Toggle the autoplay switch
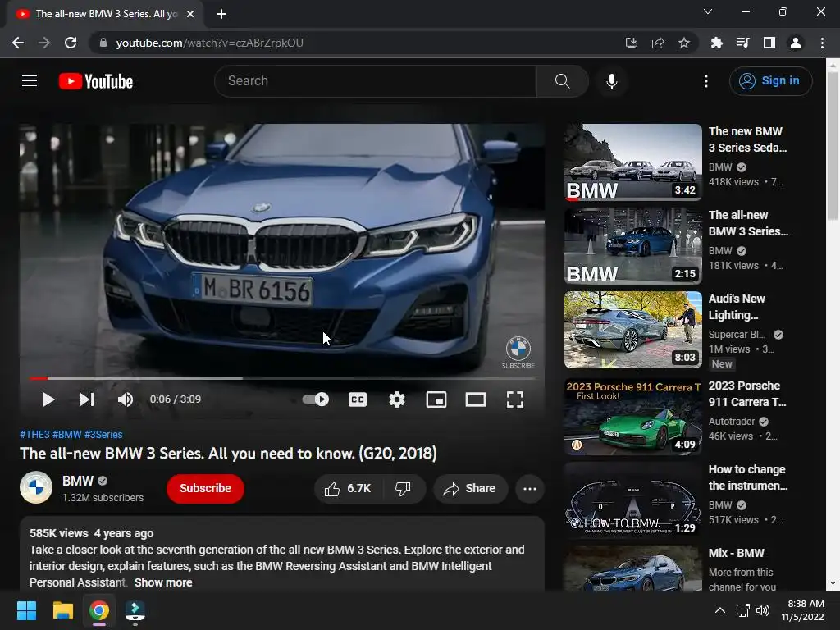 pos(316,399)
